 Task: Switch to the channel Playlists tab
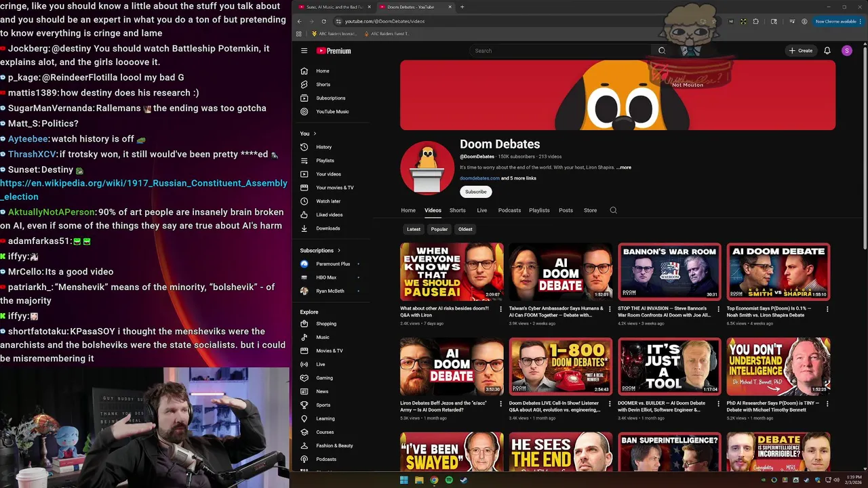(540, 210)
